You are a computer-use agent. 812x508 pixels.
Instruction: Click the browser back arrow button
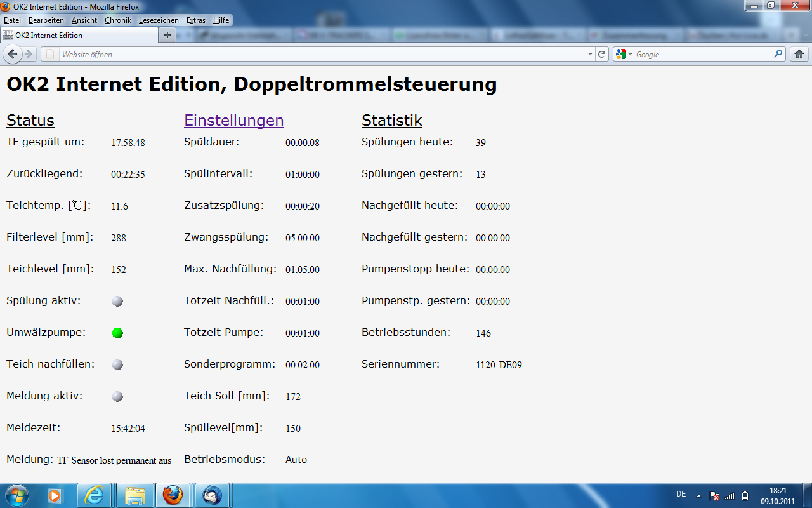(13, 54)
